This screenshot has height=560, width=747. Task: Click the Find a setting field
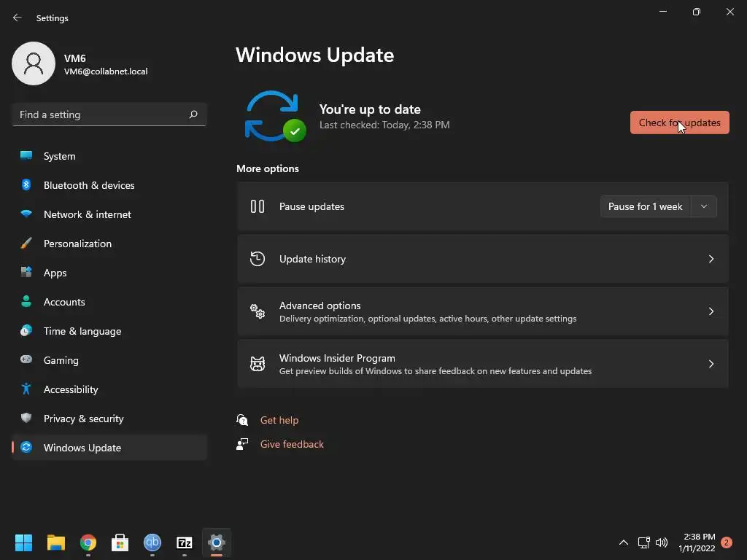tap(109, 114)
